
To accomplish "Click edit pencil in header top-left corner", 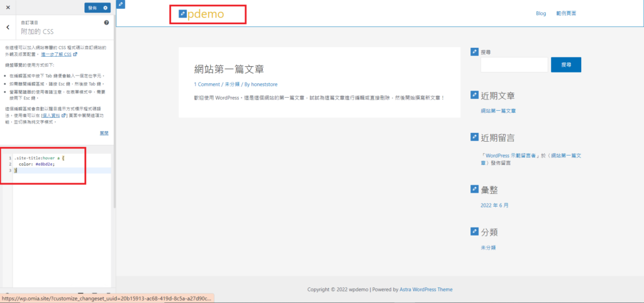I will pos(121,4).
